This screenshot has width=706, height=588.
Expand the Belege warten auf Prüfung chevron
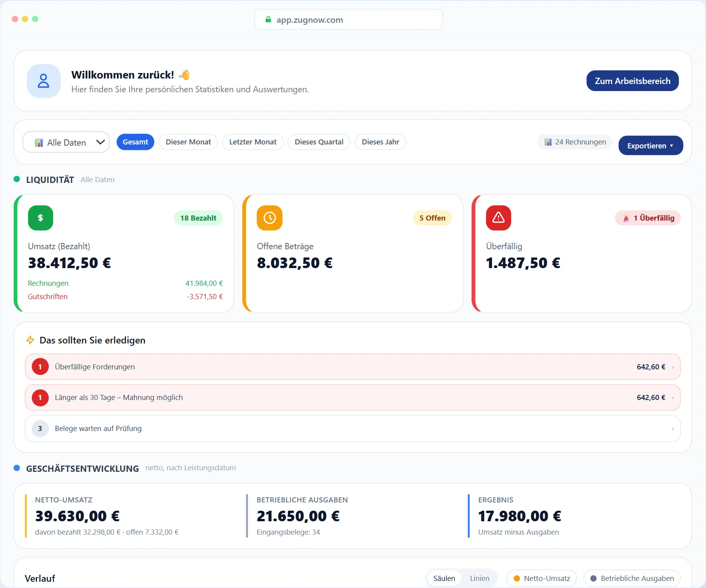[x=673, y=429]
